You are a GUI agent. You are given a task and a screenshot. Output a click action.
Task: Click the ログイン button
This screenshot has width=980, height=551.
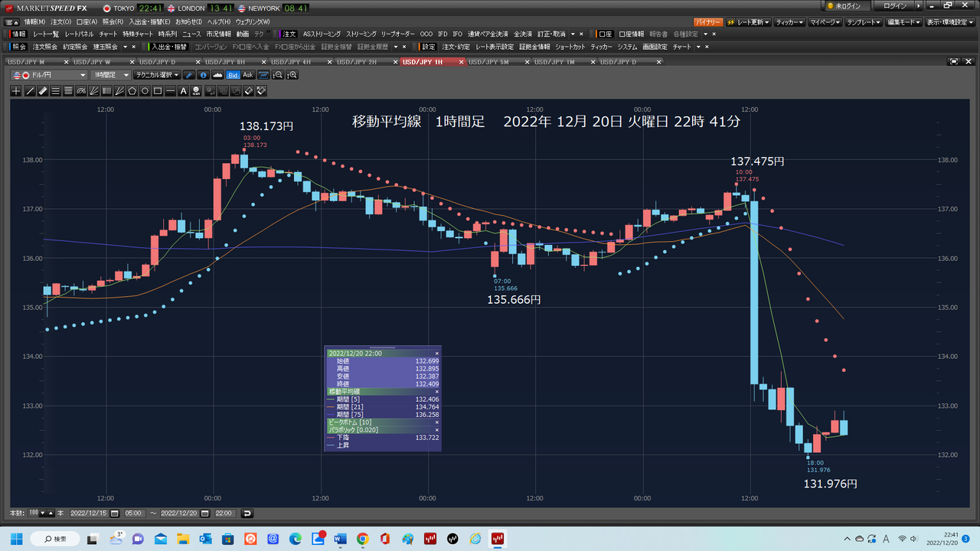pos(894,6)
